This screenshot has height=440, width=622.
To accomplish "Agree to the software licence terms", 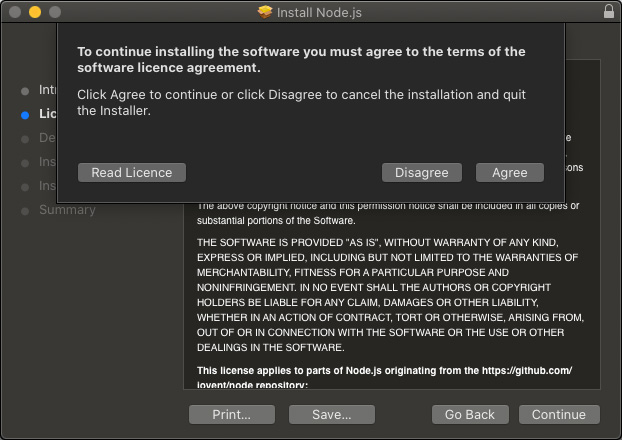I will [509, 172].
